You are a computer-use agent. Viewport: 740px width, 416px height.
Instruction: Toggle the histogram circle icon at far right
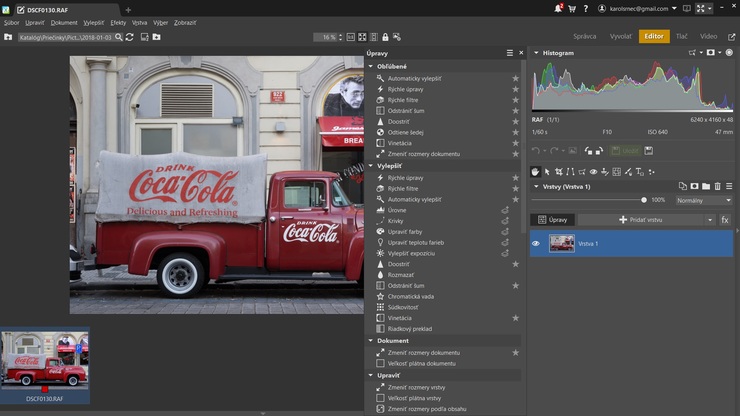[729, 53]
